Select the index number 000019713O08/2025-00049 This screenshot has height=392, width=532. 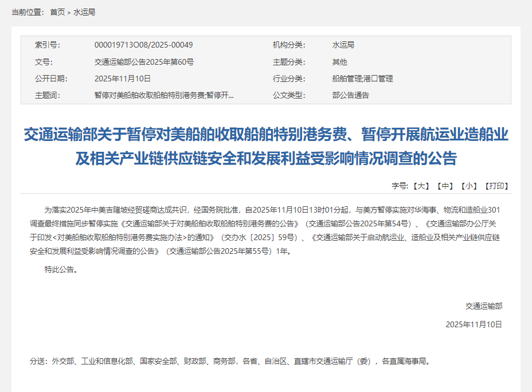point(143,45)
